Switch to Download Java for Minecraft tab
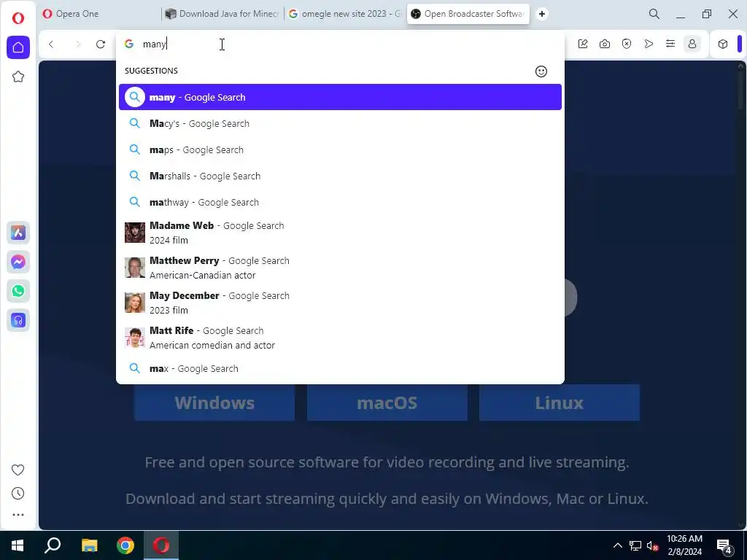This screenshot has height=560, width=747. pos(222,14)
